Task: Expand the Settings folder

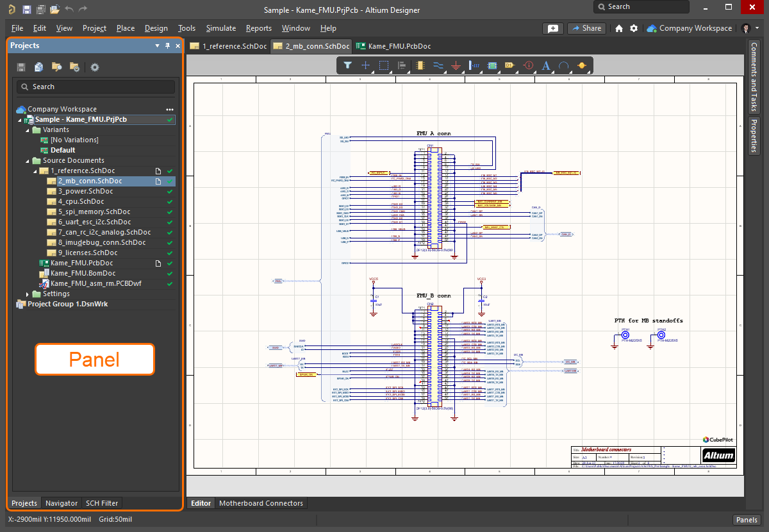Action: point(28,294)
